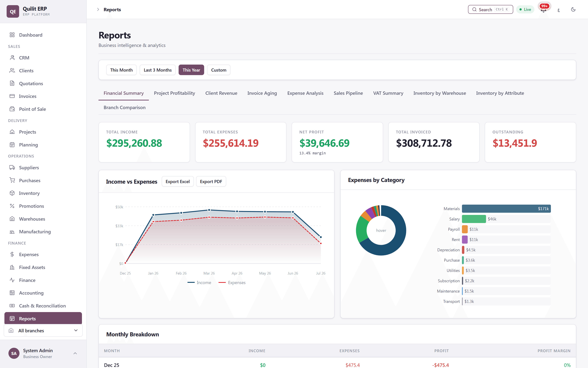Click the Clients people icon
The height and width of the screenshot is (368, 588).
(x=12, y=71)
